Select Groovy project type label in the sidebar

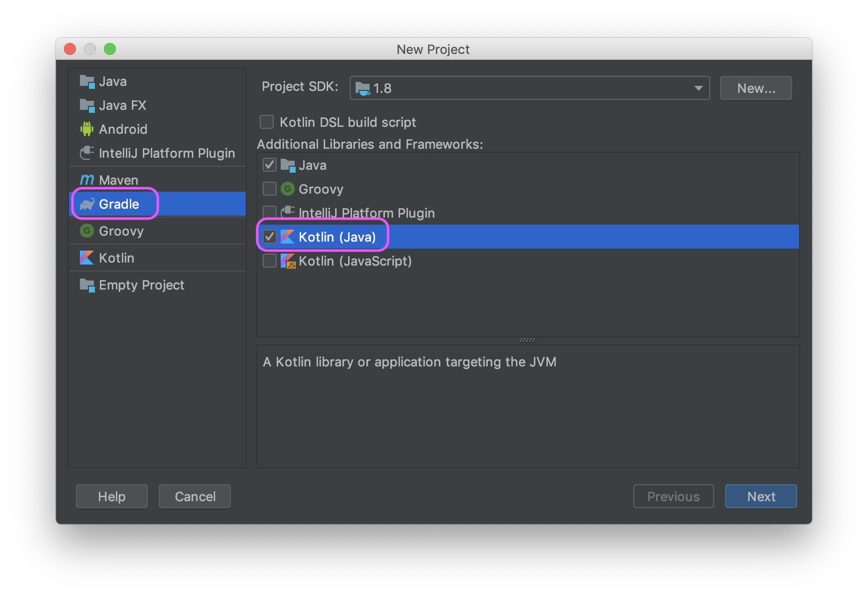click(121, 231)
